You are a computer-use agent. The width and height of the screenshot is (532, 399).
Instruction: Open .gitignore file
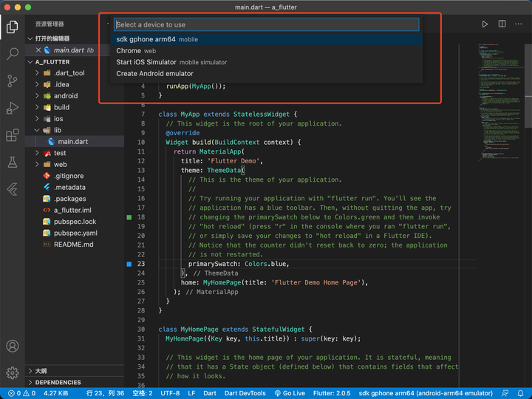pos(69,176)
